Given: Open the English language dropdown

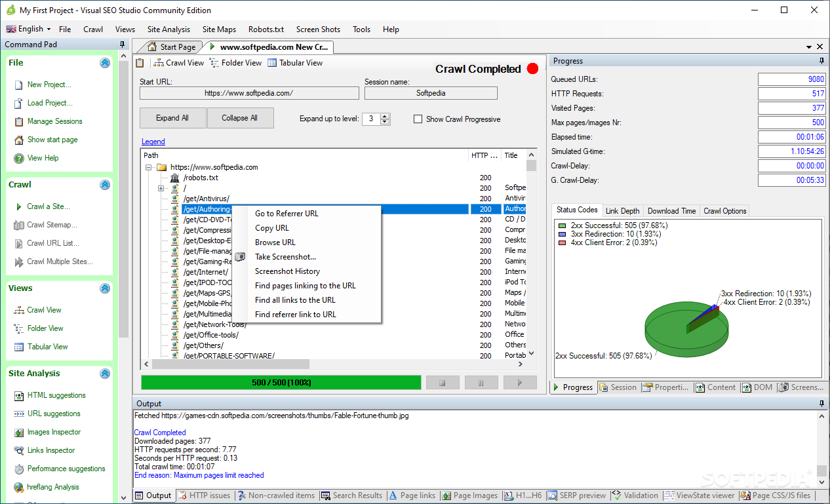Looking at the screenshot, I should (x=30, y=29).
